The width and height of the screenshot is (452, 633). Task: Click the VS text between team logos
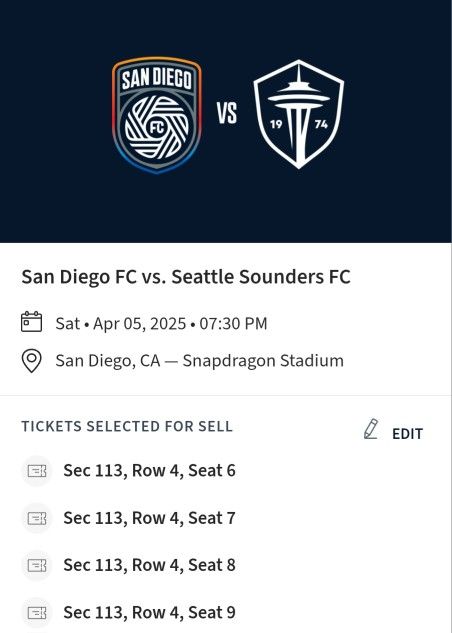click(227, 113)
